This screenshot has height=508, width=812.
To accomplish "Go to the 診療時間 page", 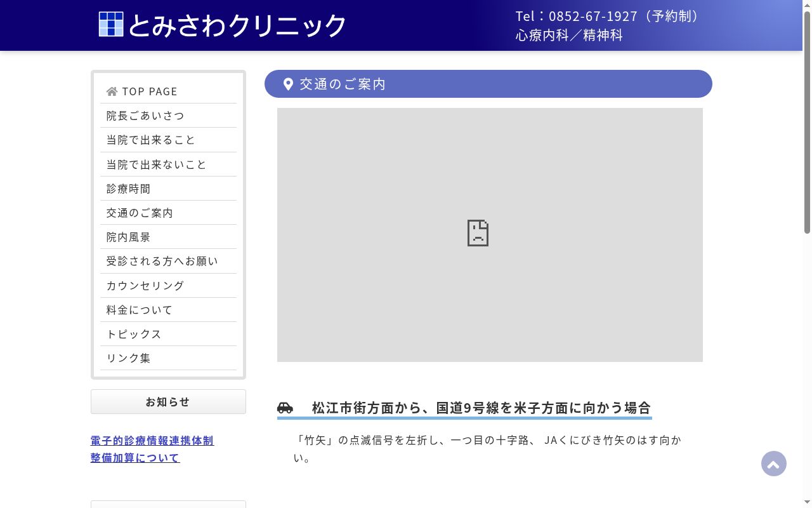I will [168, 189].
